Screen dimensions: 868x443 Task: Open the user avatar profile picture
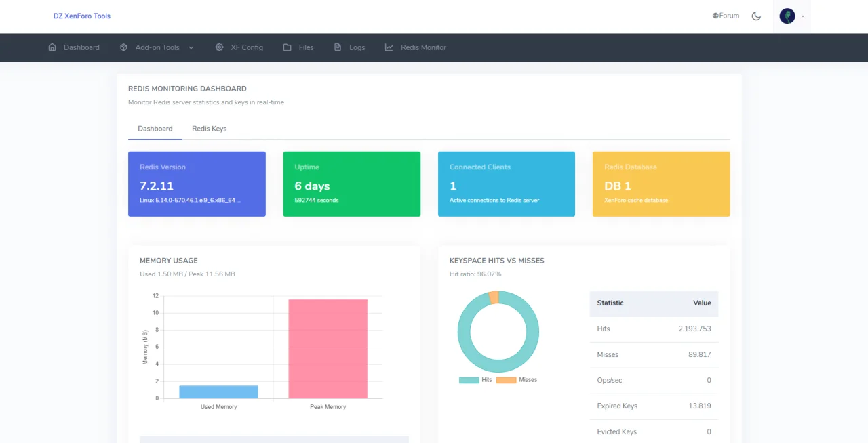coord(787,16)
